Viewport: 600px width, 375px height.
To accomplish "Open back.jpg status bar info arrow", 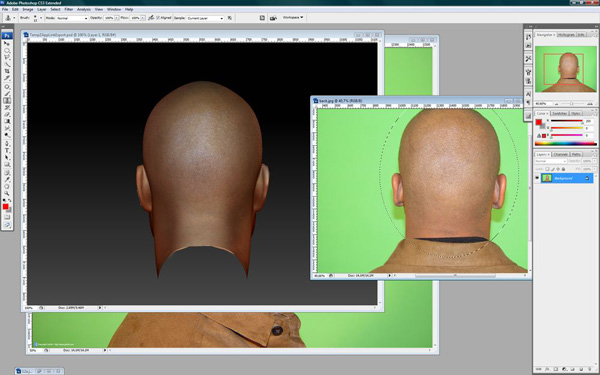I will [x=390, y=276].
